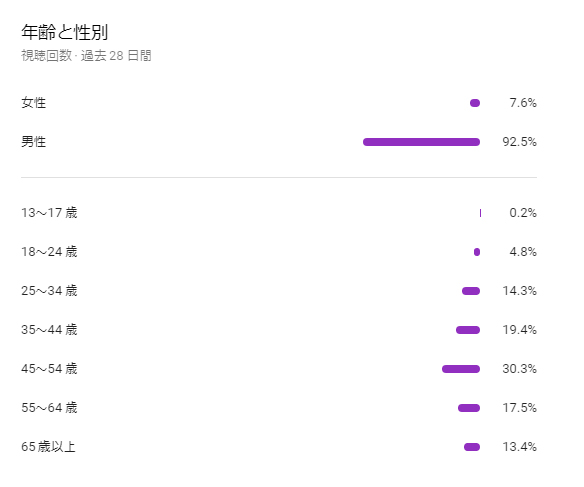Select the 男性 row label
This screenshot has width=584, height=487.
34,142
